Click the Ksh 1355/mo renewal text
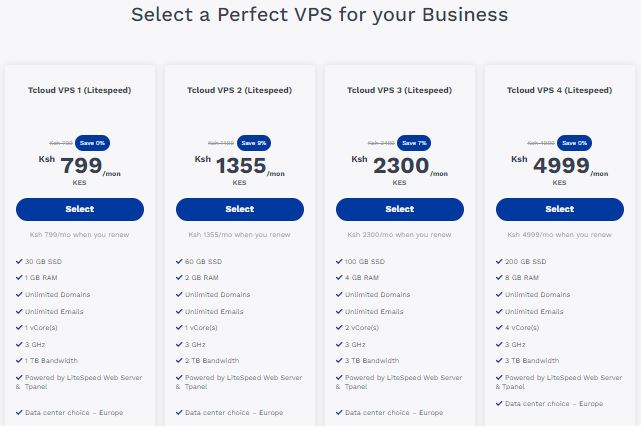641x426 pixels. click(240, 235)
